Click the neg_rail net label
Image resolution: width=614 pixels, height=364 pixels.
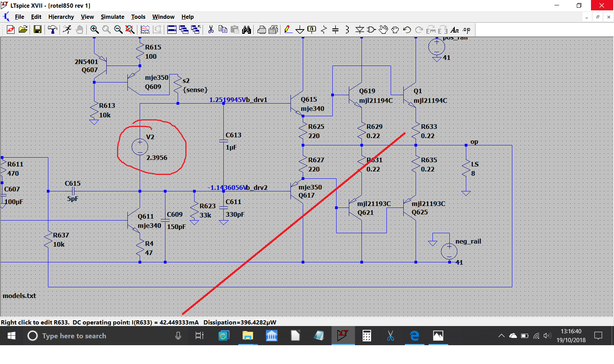[468, 241]
